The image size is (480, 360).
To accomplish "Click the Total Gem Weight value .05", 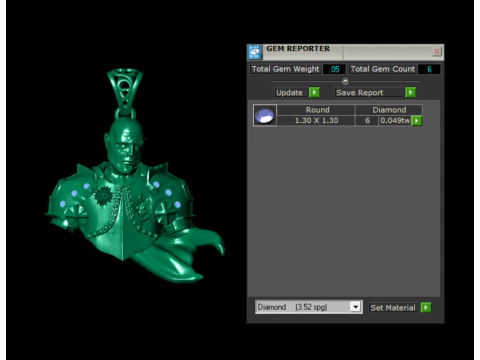I will click(334, 69).
